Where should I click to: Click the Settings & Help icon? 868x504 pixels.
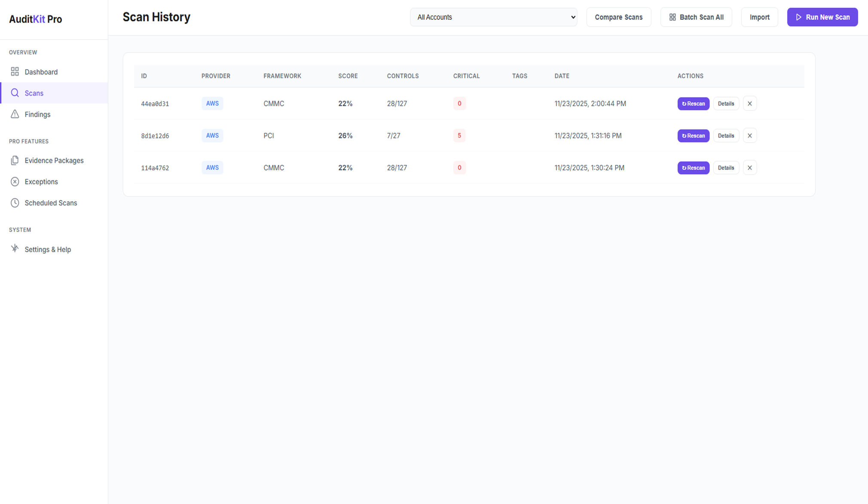coord(15,249)
